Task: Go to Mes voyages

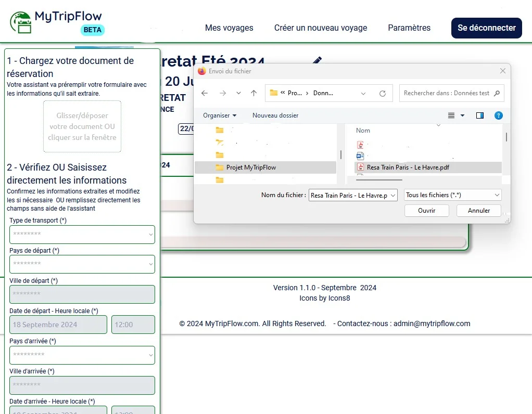Action: coord(229,28)
